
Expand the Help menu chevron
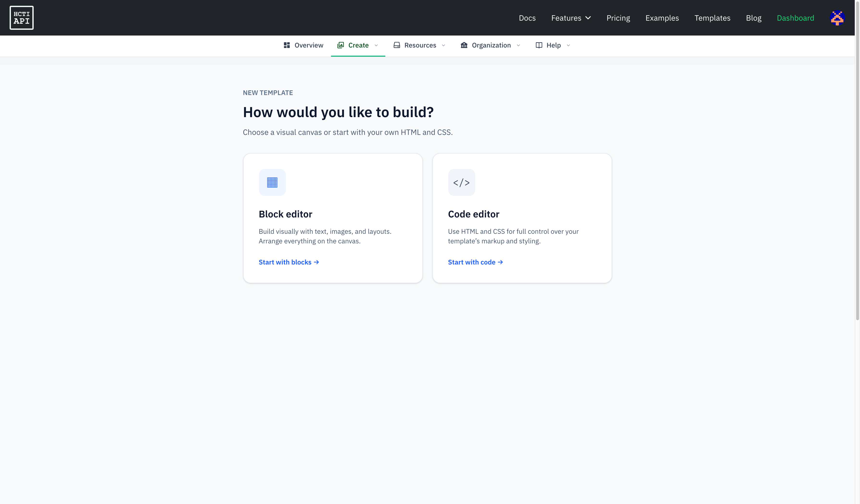(x=568, y=45)
